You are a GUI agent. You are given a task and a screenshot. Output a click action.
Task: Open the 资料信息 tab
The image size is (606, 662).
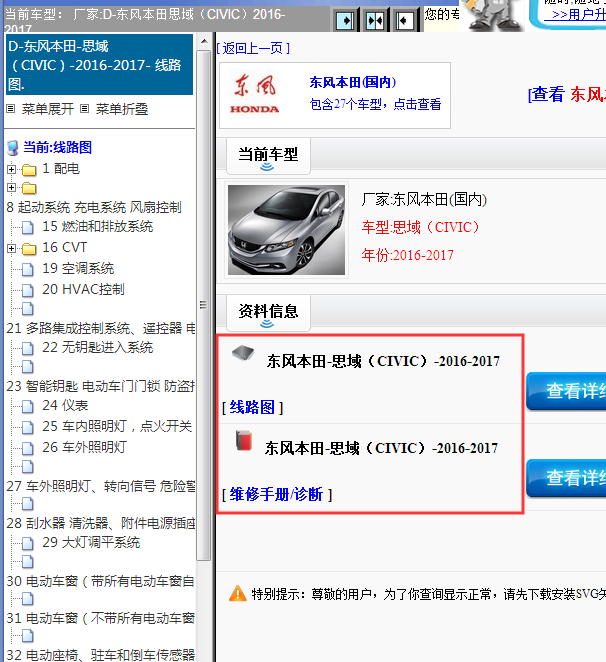268,313
